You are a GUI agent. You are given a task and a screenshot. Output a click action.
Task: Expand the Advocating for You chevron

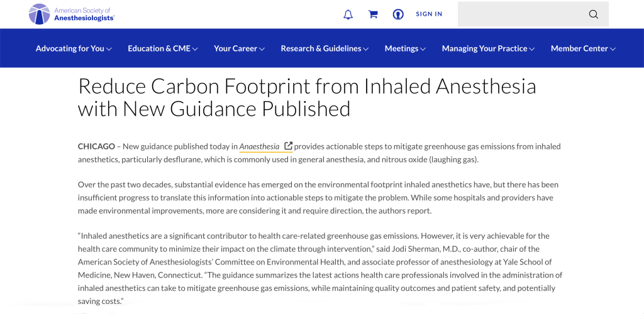tap(109, 49)
